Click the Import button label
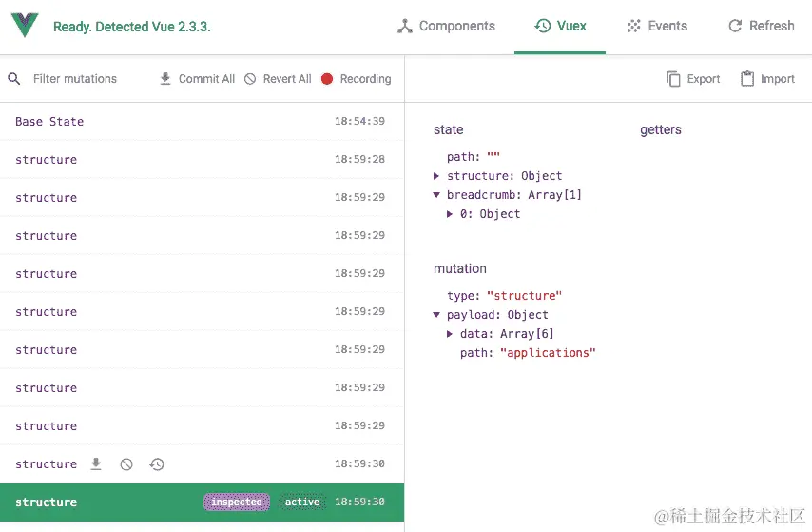This screenshot has height=532, width=812. point(778,79)
